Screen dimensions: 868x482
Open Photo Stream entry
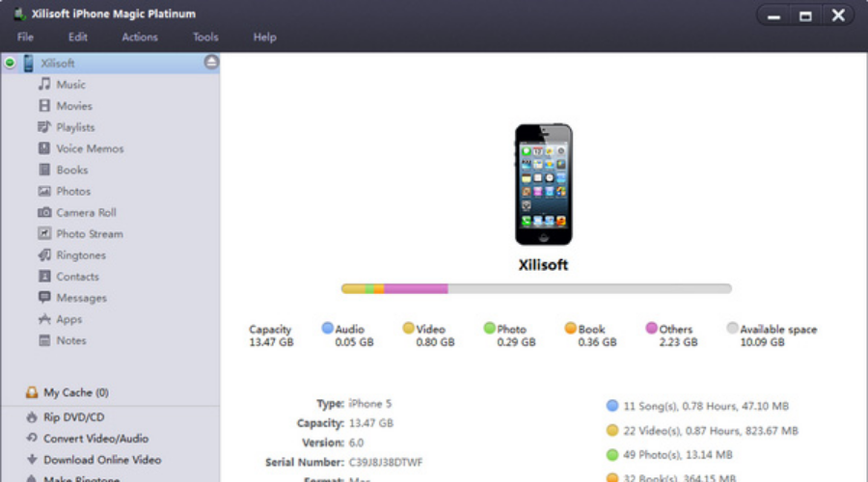(90, 233)
